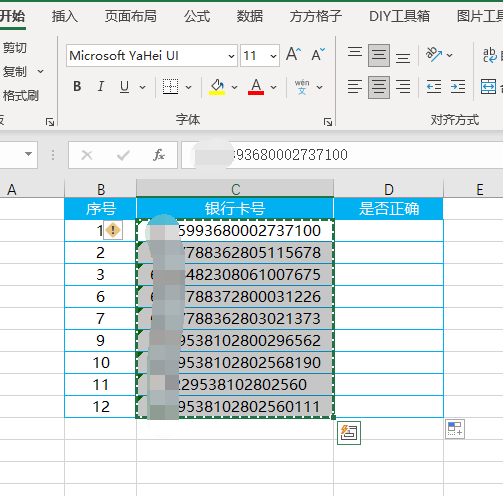Open insert function fx dialog
Viewport: 503px width, 496px height.
click(159, 155)
